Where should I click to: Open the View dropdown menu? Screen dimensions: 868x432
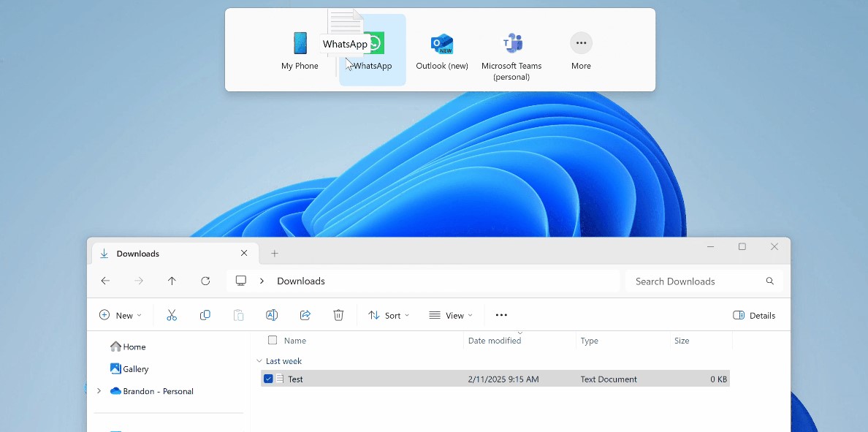point(450,315)
